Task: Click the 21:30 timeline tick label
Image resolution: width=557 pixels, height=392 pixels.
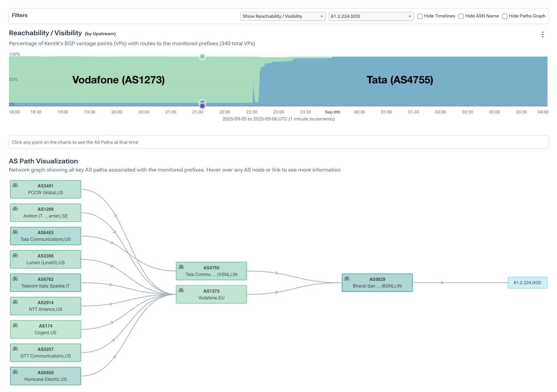Action: pos(198,112)
